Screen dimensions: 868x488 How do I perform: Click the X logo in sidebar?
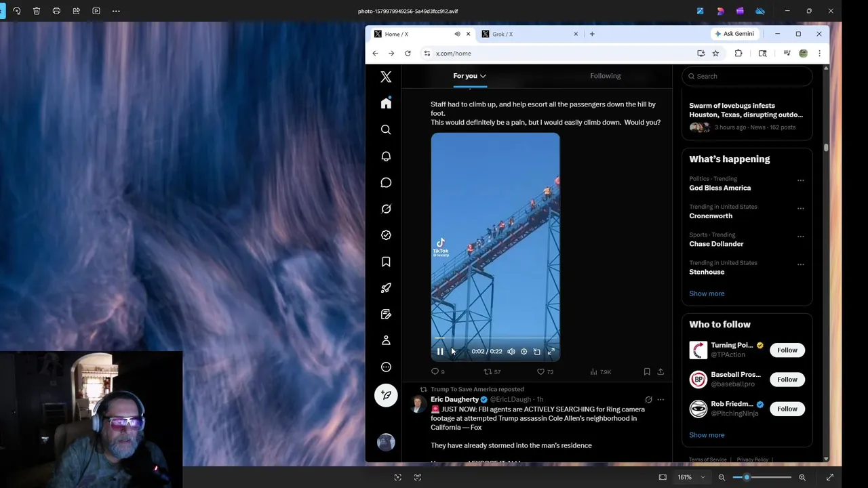point(386,77)
